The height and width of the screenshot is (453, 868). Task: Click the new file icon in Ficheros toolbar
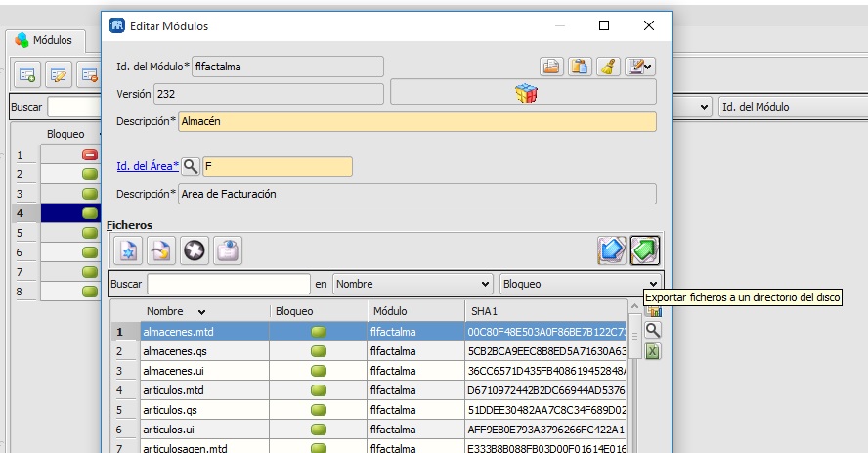point(128,250)
